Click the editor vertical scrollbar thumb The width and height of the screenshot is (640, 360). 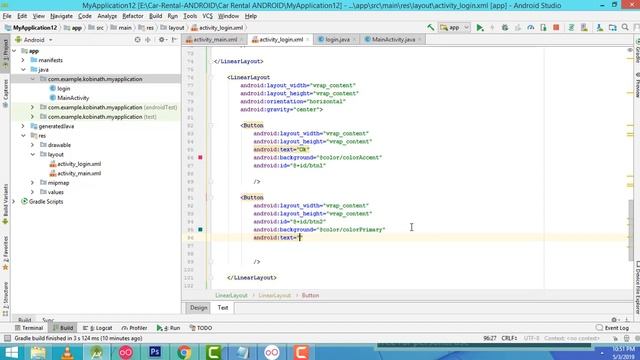point(631,230)
